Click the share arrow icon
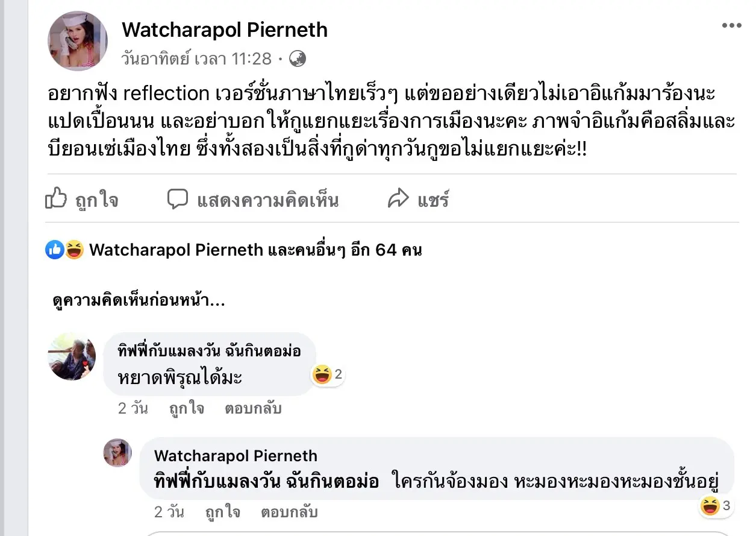The image size is (756, 536). 398,199
